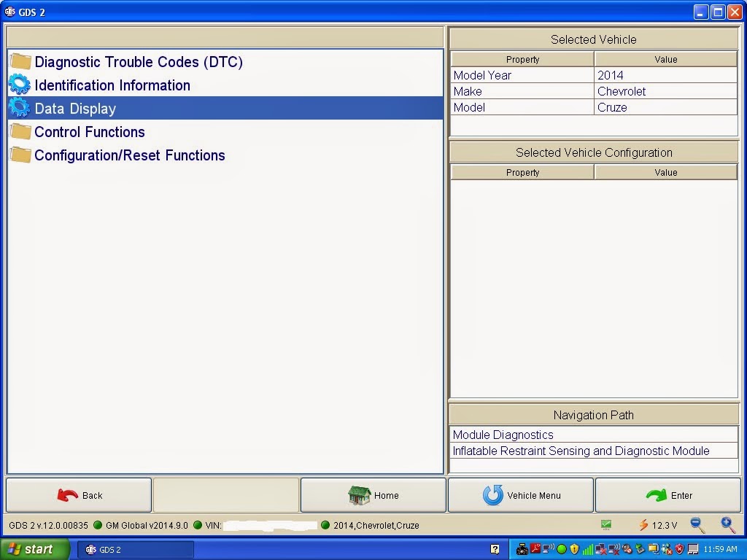The width and height of the screenshot is (747, 560).
Task: Click the 'Inflatable Restraint Sensing and Diagnostic Module' path row
Action: point(594,451)
